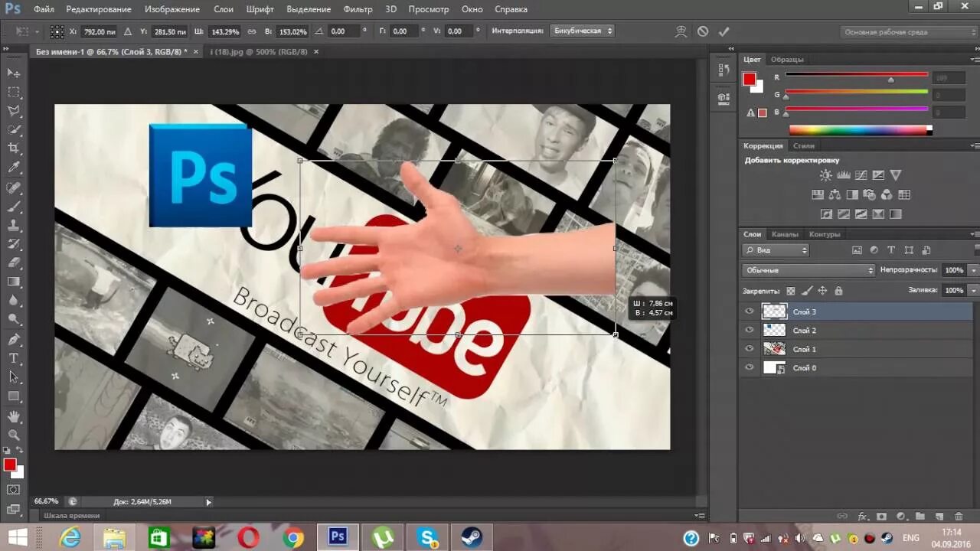The height and width of the screenshot is (551, 980).
Task: Switch to the Каналы tab
Action: (x=785, y=234)
